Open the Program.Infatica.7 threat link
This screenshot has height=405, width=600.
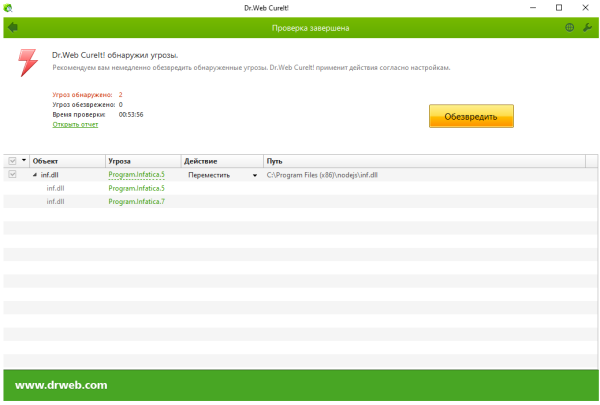tap(136, 202)
